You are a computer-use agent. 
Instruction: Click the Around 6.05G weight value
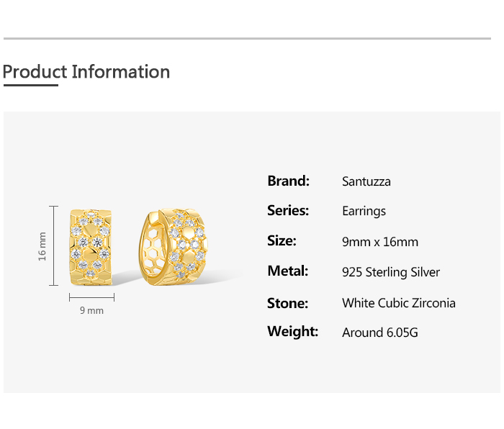(x=379, y=333)
